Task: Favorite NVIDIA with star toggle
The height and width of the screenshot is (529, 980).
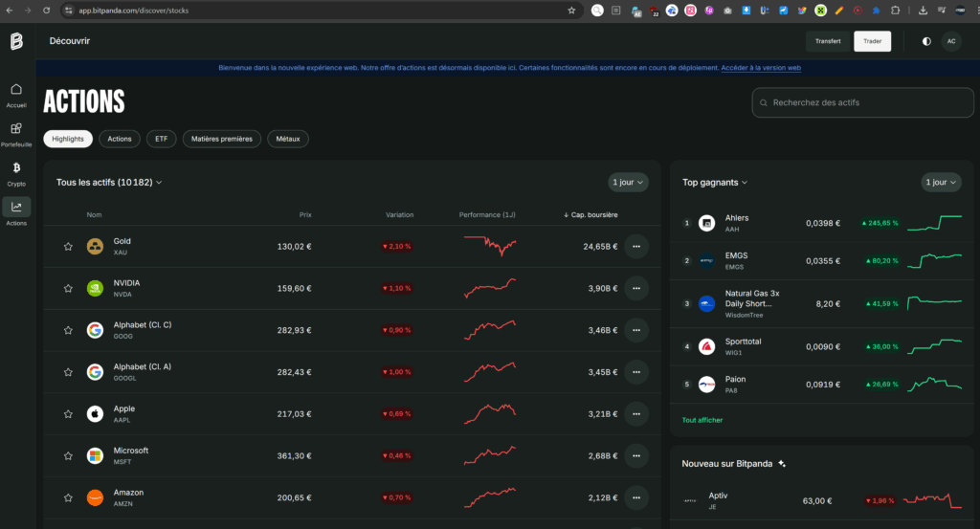Action: coord(68,288)
